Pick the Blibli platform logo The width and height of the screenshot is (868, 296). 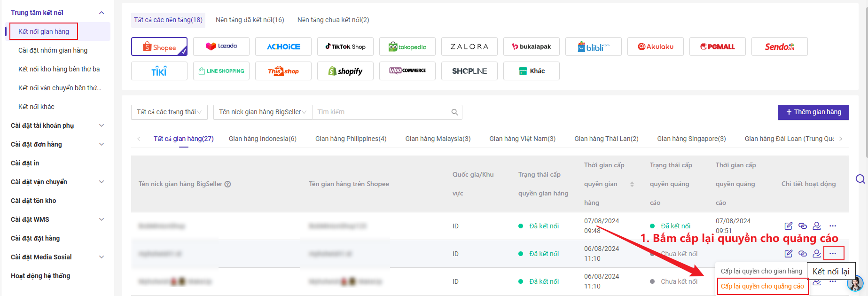(x=594, y=47)
